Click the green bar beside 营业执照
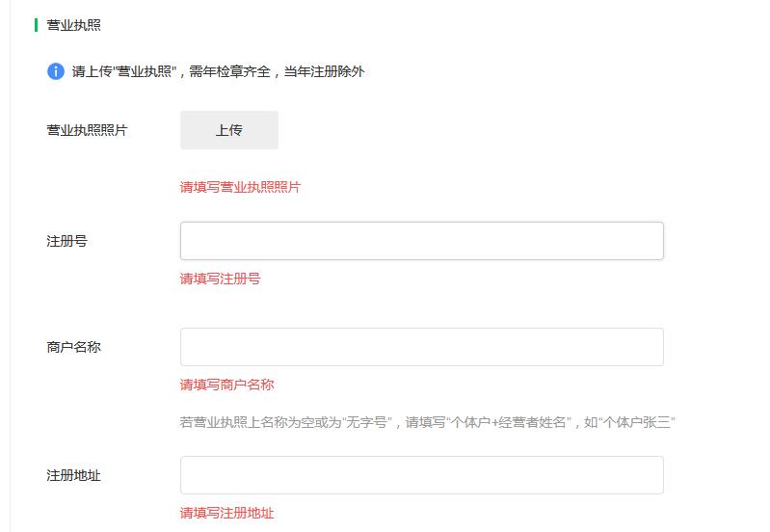Image resolution: width=770 pixels, height=532 pixels. [37, 25]
